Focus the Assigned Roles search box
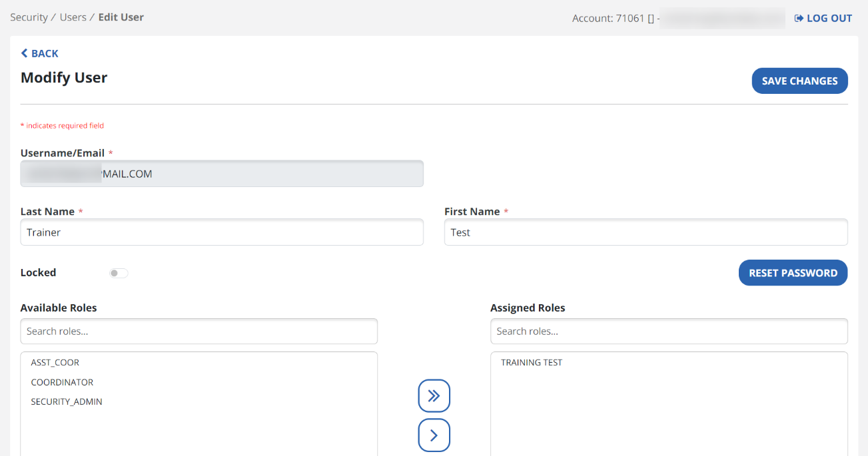The image size is (868, 456). pos(668,332)
